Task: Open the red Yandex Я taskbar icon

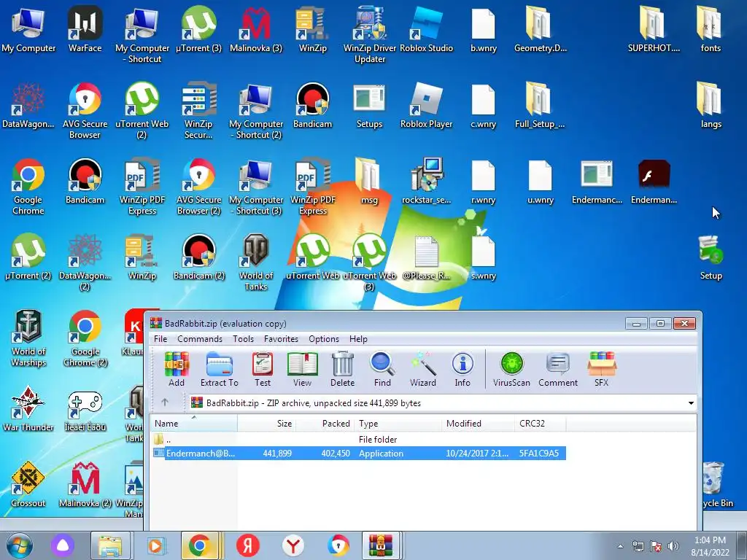Action: 248,545
